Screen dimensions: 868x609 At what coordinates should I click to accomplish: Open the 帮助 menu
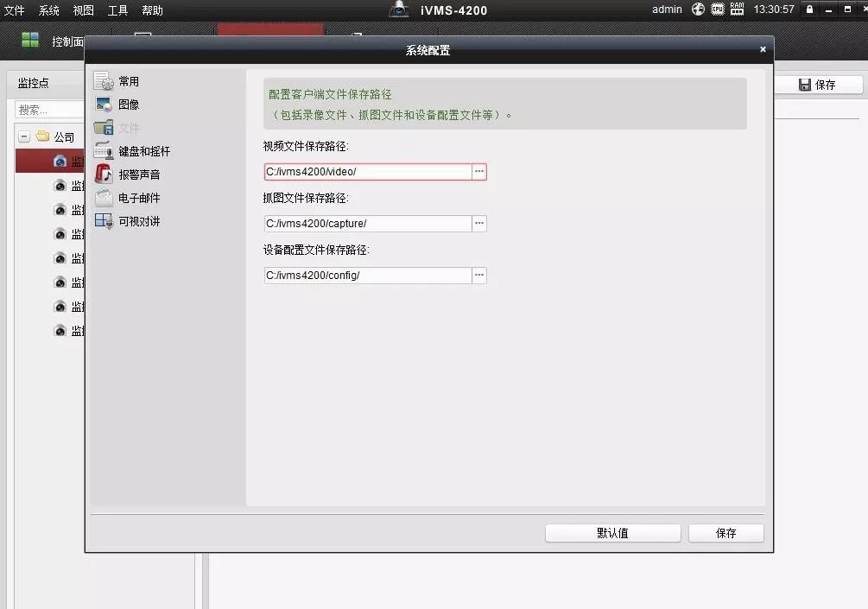[x=152, y=10]
